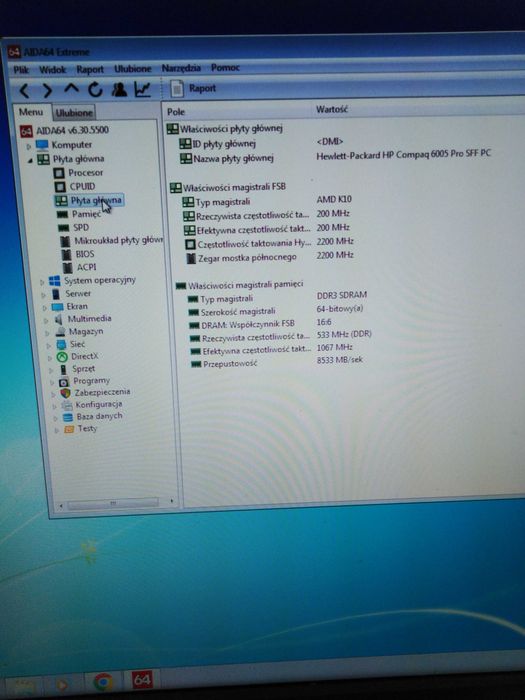Select Mikroukład płyty głównej item
This screenshot has height=700, width=525.
(x=119, y=240)
